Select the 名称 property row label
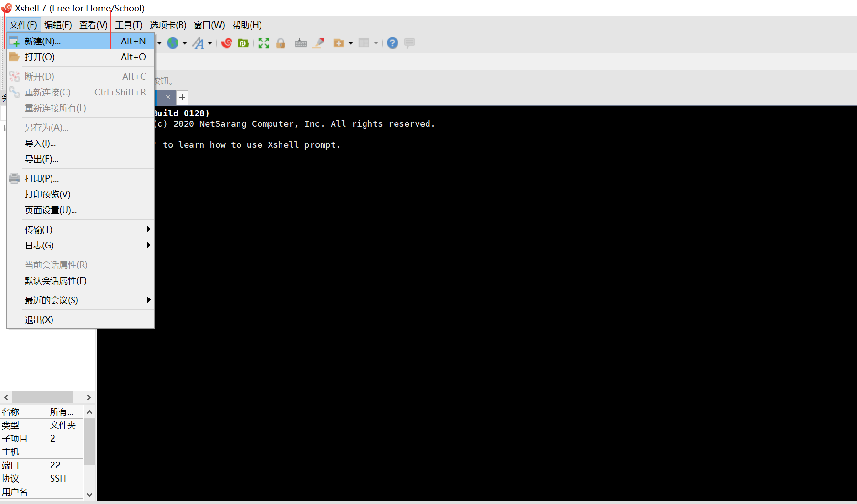The height and width of the screenshot is (504, 857). [24, 411]
